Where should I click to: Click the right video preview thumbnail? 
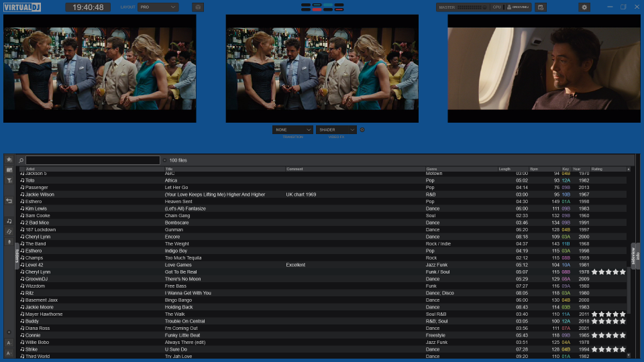coord(544,68)
